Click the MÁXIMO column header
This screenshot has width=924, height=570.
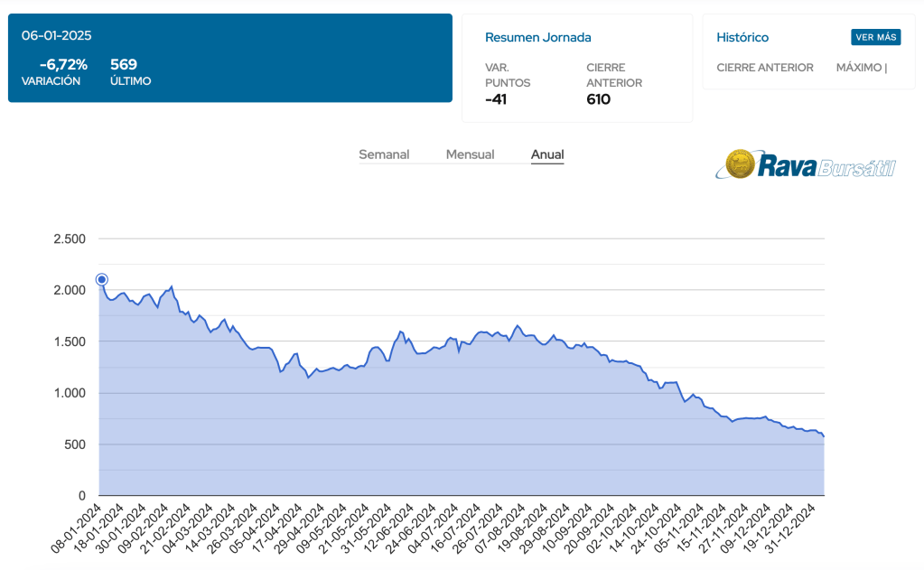click(861, 68)
